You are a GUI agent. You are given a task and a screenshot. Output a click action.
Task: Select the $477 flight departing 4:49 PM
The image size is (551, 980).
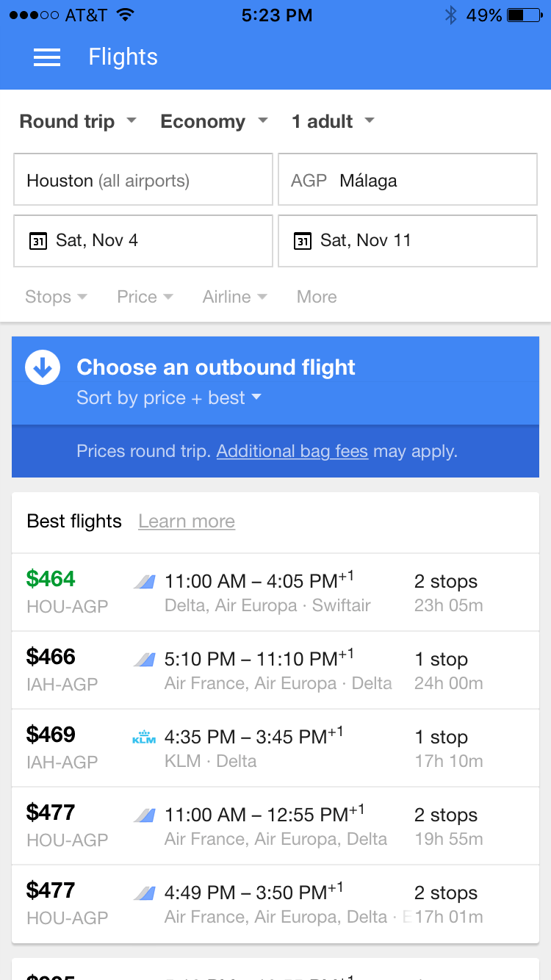click(275, 904)
